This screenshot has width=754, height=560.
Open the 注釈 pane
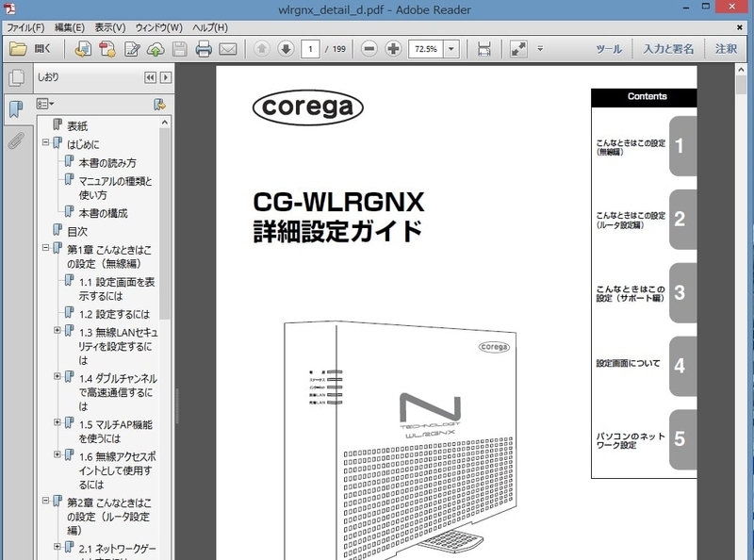click(x=726, y=49)
